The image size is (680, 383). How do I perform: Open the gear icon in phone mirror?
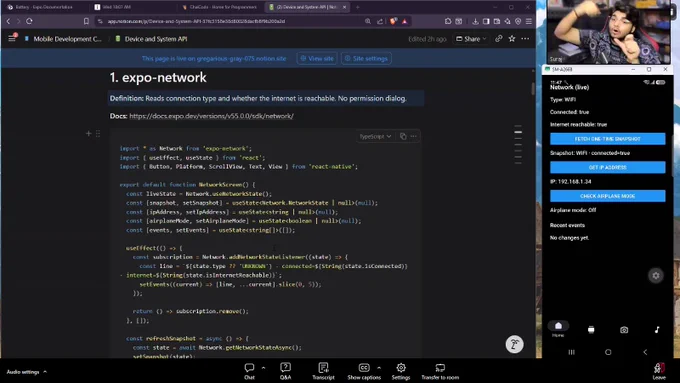[656, 275]
